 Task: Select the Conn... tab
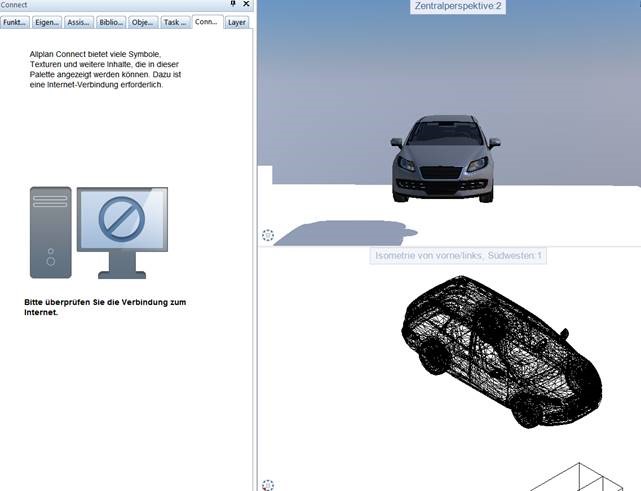point(207,21)
